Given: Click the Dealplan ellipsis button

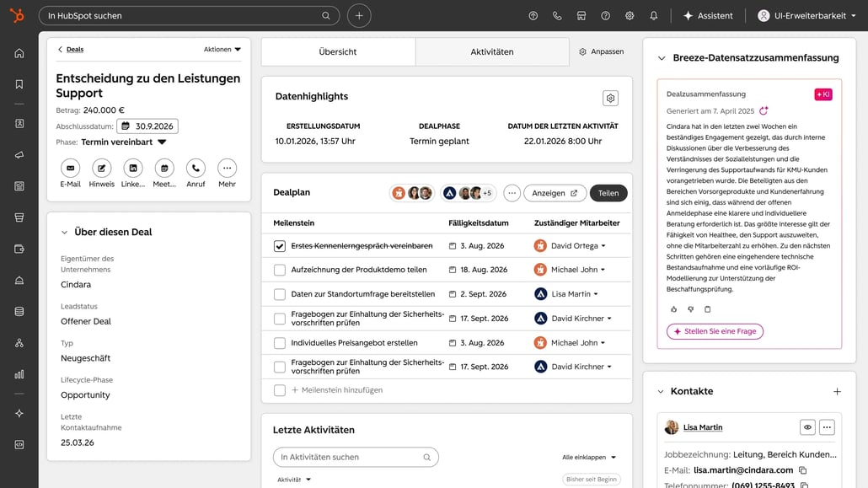Looking at the screenshot, I should click(512, 193).
